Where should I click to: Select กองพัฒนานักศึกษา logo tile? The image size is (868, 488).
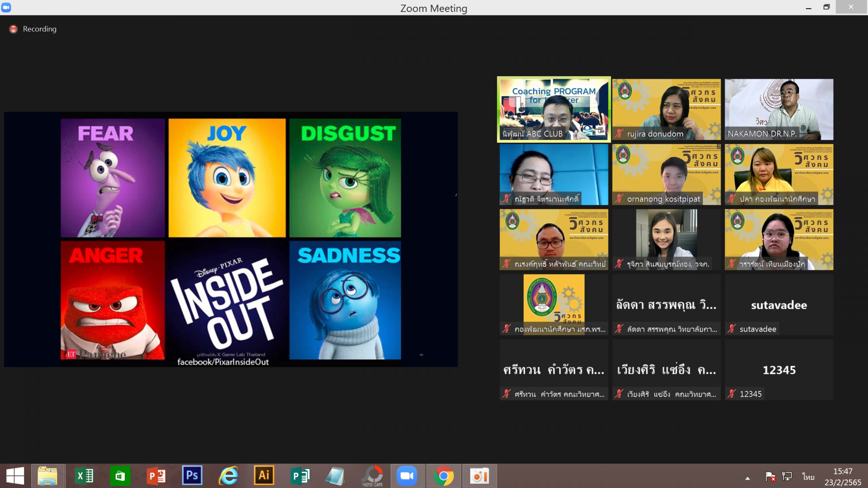pos(554,305)
